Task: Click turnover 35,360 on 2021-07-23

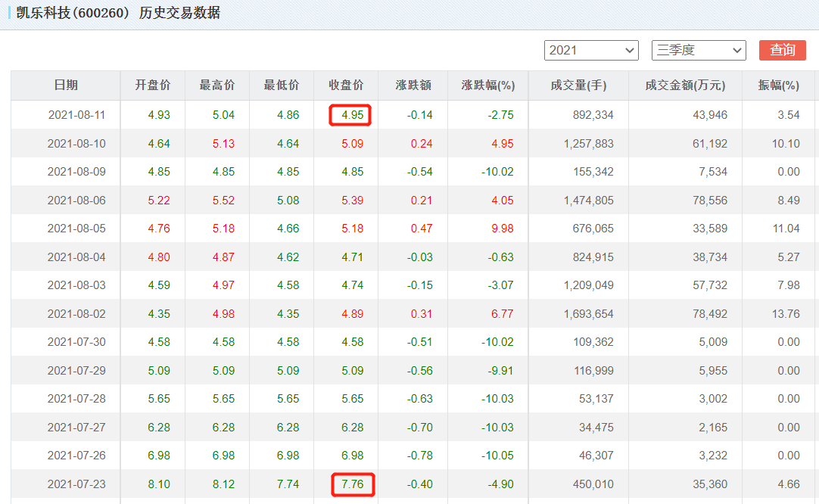Action: (710, 484)
